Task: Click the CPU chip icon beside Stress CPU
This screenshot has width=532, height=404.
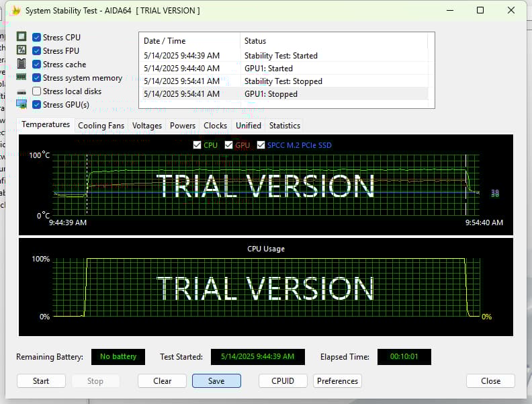Action: [x=21, y=37]
